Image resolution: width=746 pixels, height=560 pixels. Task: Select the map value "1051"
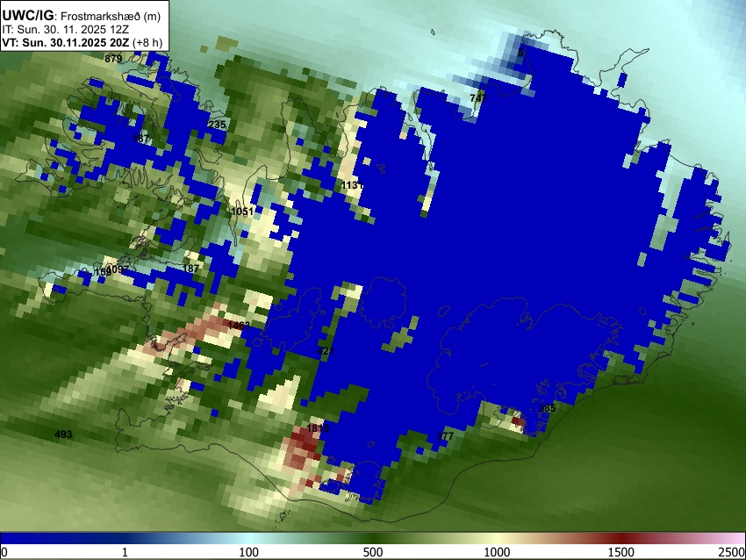242,212
